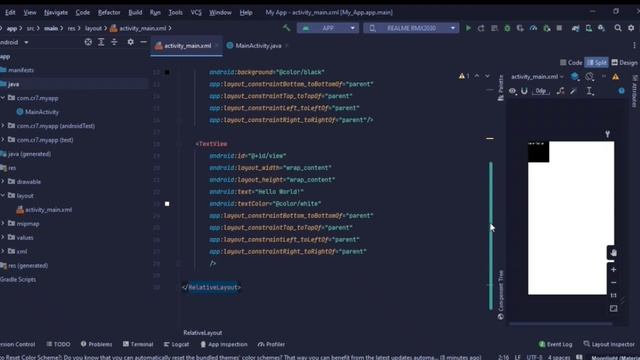The image size is (640, 360).
Task: Click Expand All in project panel
Action: pyautogui.click(x=101, y=42)
